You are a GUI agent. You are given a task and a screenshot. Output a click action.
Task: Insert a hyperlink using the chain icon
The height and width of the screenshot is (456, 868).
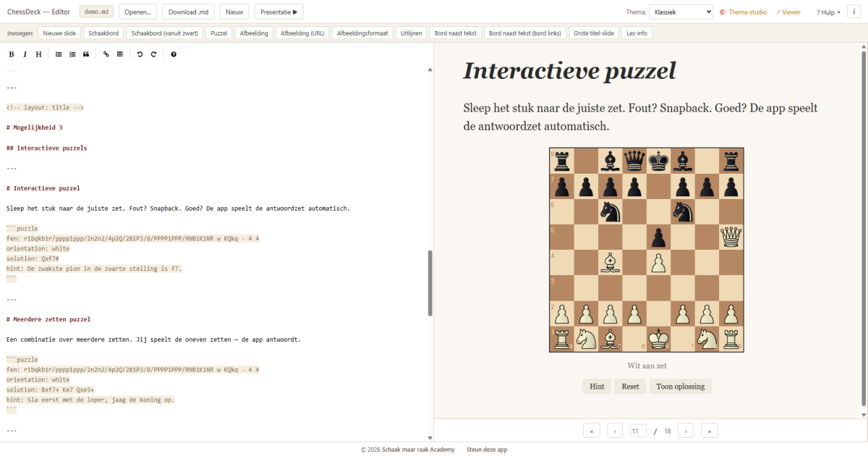click(106, 54)
